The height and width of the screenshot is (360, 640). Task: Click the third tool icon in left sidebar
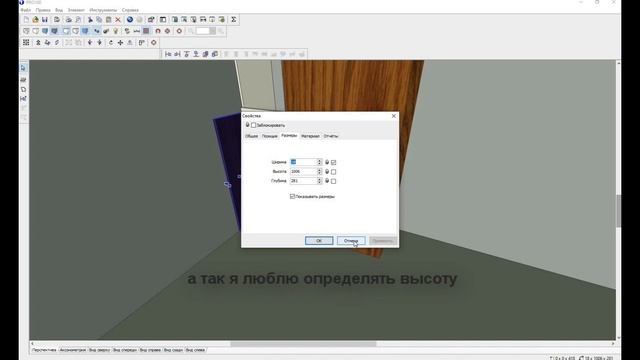coord(23,89)
